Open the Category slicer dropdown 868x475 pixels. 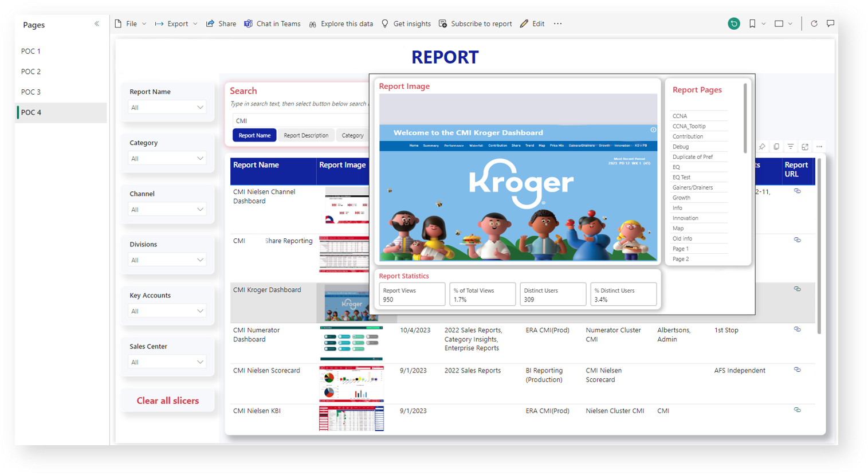(167, 158)
